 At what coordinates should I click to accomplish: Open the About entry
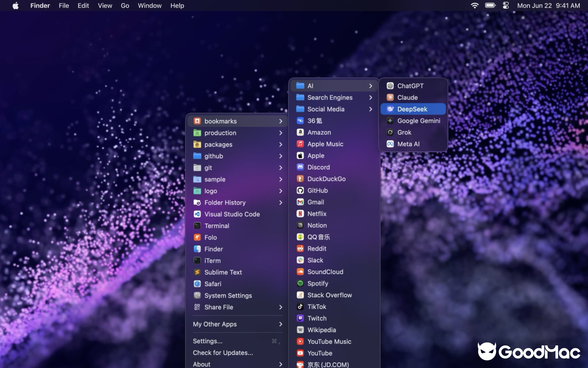click(237, 364)
